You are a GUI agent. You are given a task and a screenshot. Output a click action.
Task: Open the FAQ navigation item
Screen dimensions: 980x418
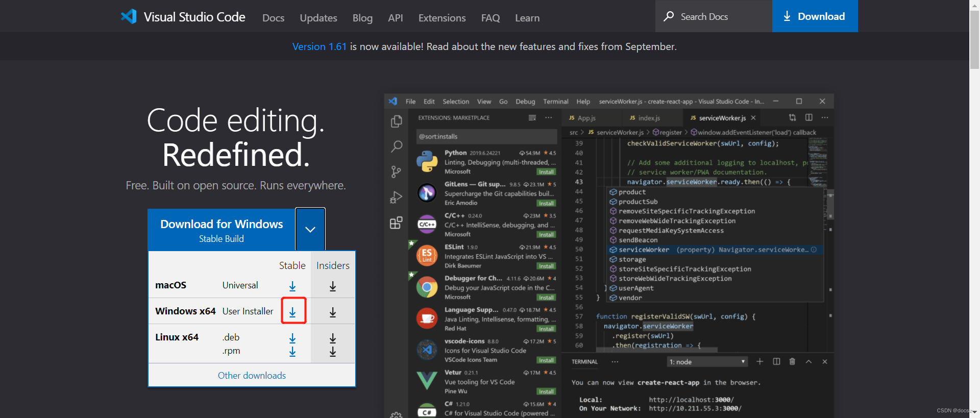491,18
